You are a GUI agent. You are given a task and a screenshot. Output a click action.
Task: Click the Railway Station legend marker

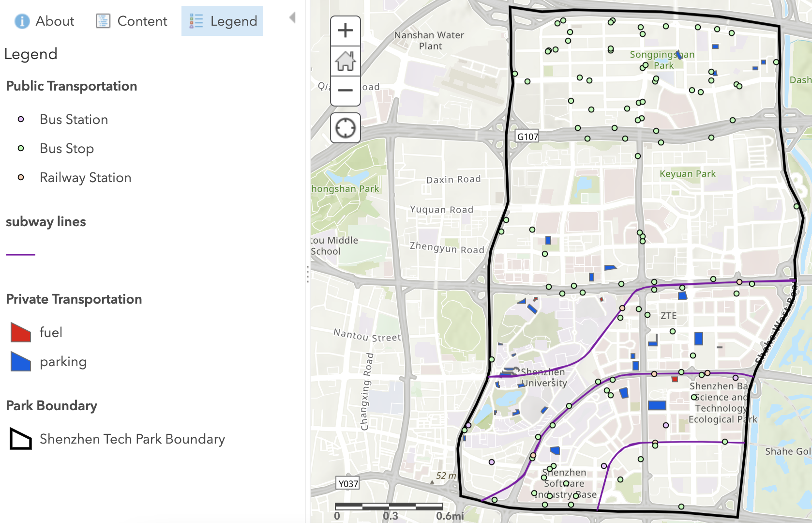(21, 178)
